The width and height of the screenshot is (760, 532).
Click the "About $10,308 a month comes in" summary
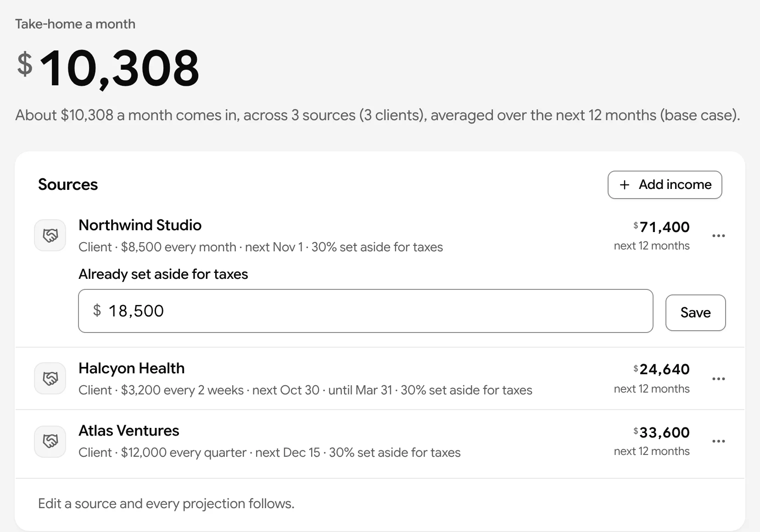tap(378, 115)
